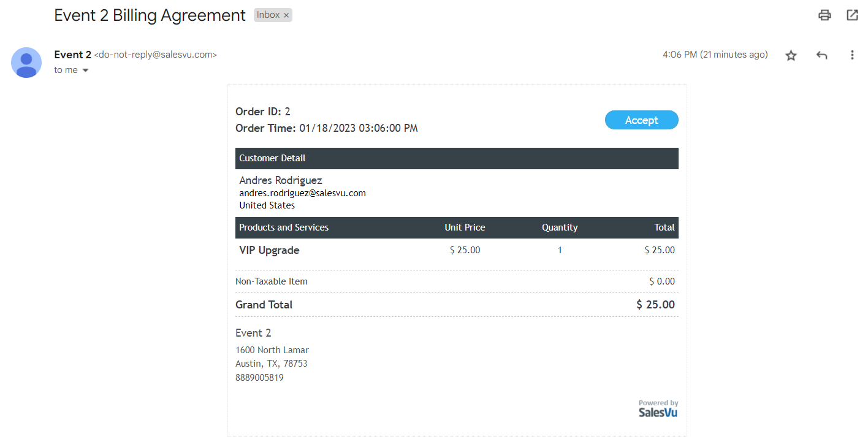Click the 1600 North Lamar address line
The width and height of the screenshot is (868, 447).
click(272, 350)
